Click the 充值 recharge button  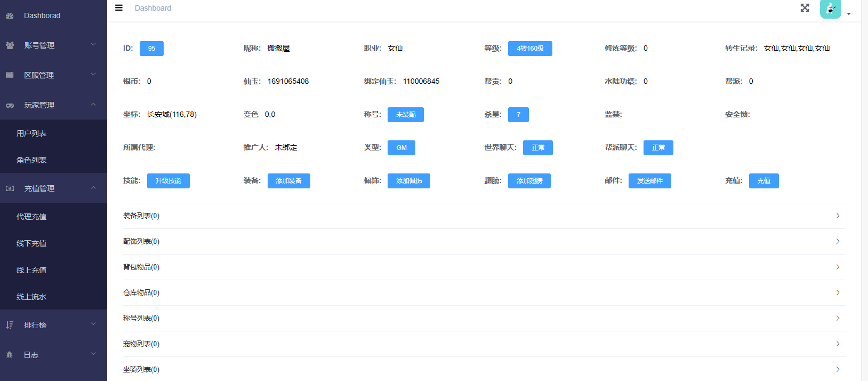763,181
